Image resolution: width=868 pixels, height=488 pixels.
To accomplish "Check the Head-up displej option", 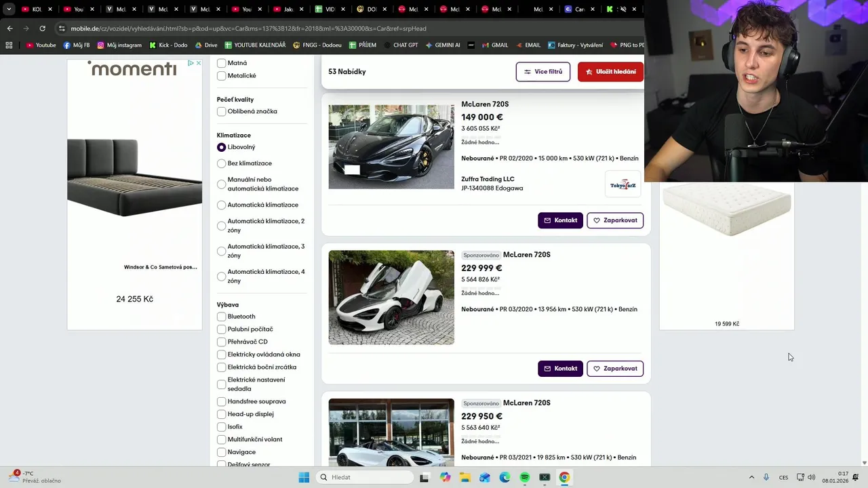I will pyautogui.click(x=221, y=414).
